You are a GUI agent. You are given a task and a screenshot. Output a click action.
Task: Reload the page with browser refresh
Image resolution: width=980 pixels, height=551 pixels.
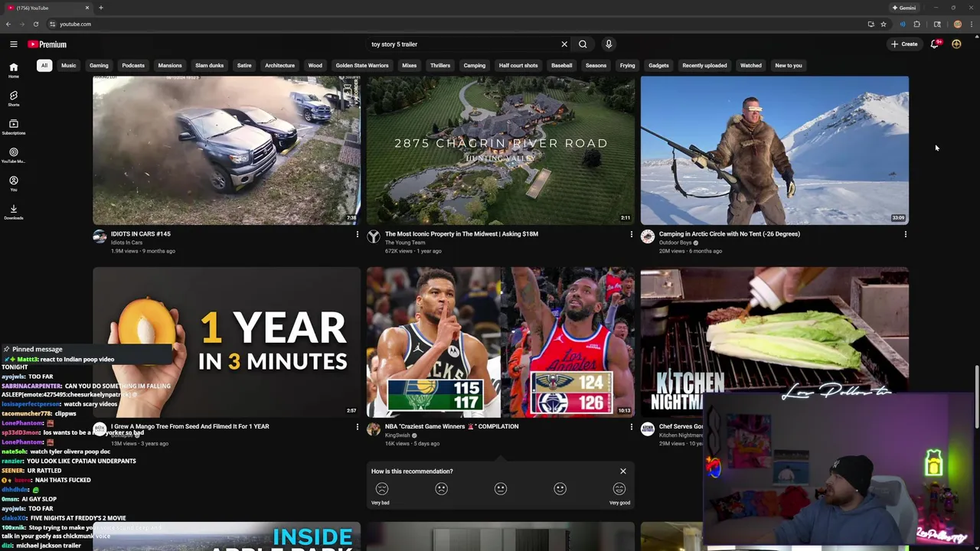pyautogui.click(x=35, y=24)
